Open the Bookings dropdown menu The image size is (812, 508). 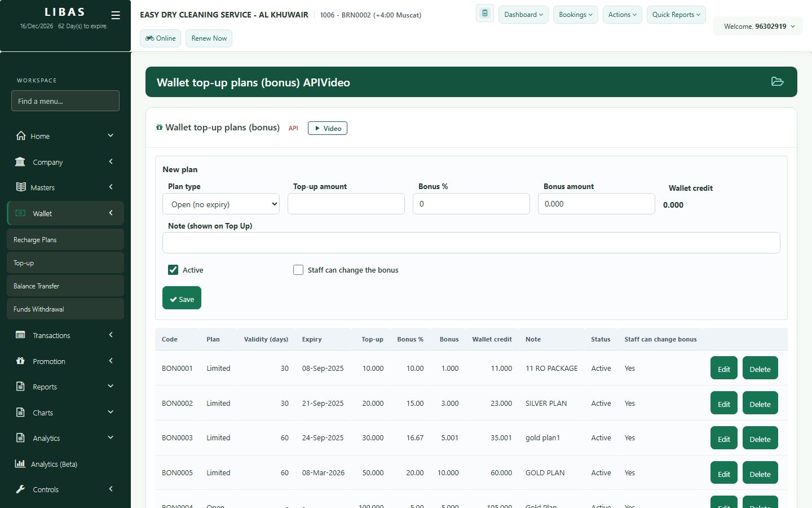[576, 15]
